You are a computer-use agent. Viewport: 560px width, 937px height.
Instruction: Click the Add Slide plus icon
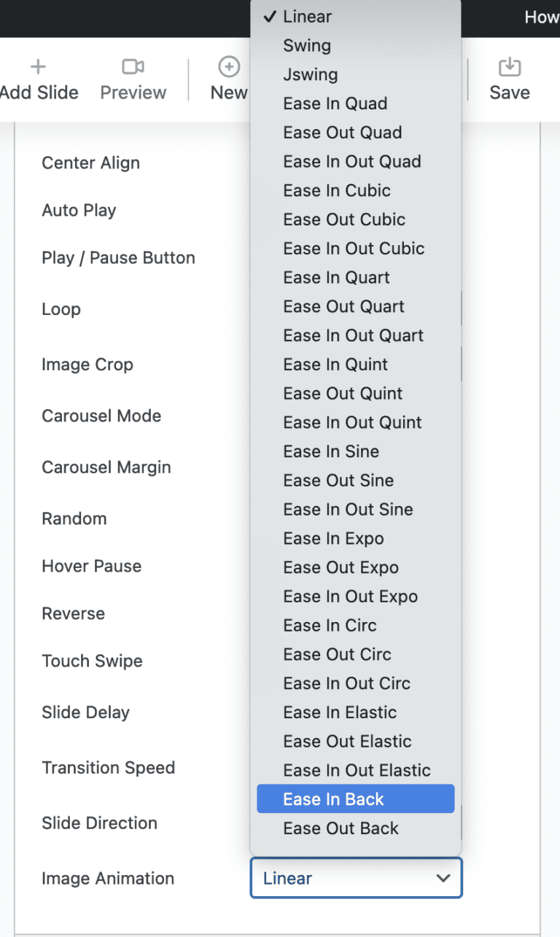pyautogui.click(x=38, y=66)
